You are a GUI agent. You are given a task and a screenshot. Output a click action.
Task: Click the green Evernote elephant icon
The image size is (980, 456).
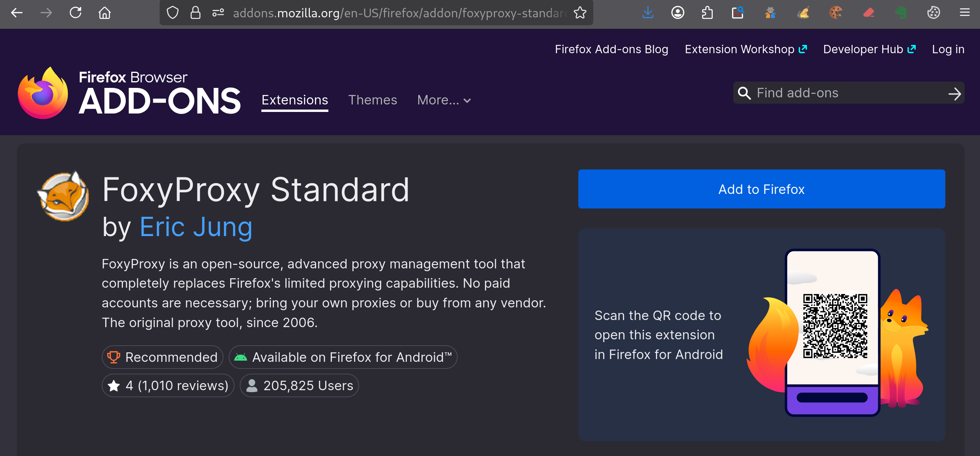tap(901, 13)
